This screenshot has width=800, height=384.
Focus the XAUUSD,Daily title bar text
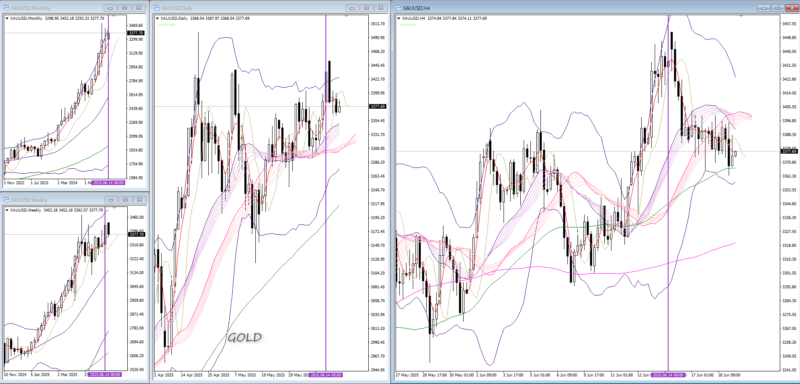point(178,8)
